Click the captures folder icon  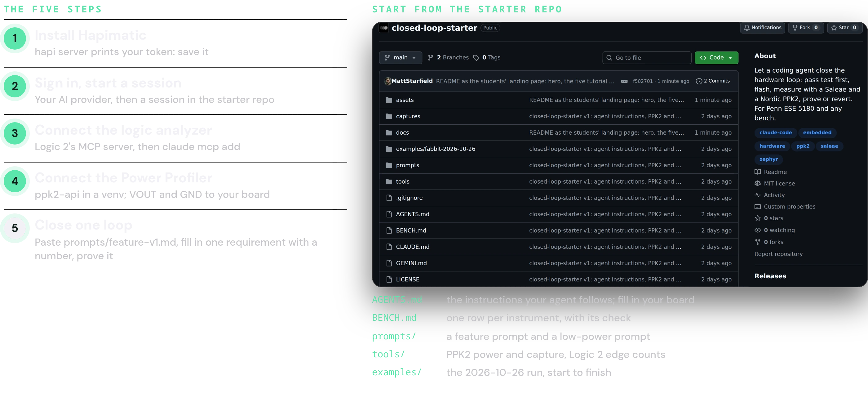pyautogui.click(x=389, y=116)
